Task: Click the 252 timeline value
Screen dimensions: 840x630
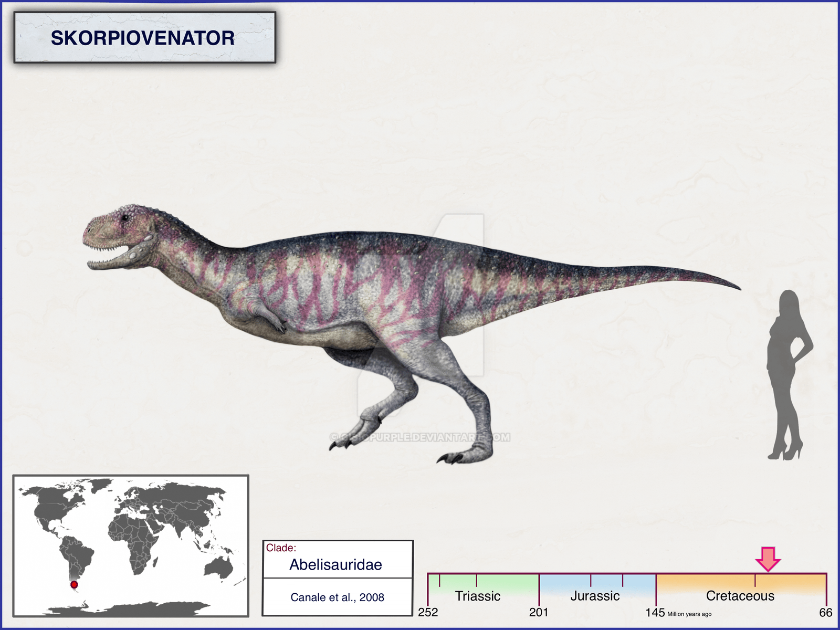Action: coord(428,613)
